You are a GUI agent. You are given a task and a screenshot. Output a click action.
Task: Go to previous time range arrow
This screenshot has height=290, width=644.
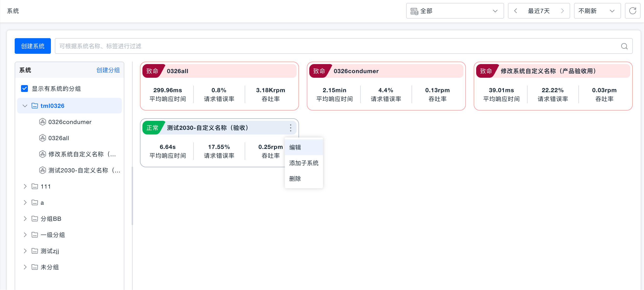(516, 11)
